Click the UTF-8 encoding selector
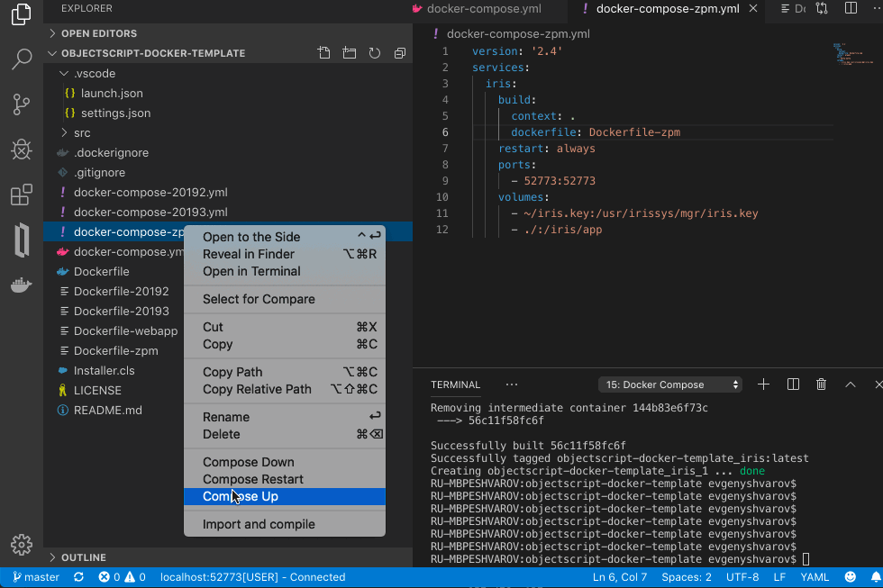This screenshot has height=588, width=883. pos(742,577)
